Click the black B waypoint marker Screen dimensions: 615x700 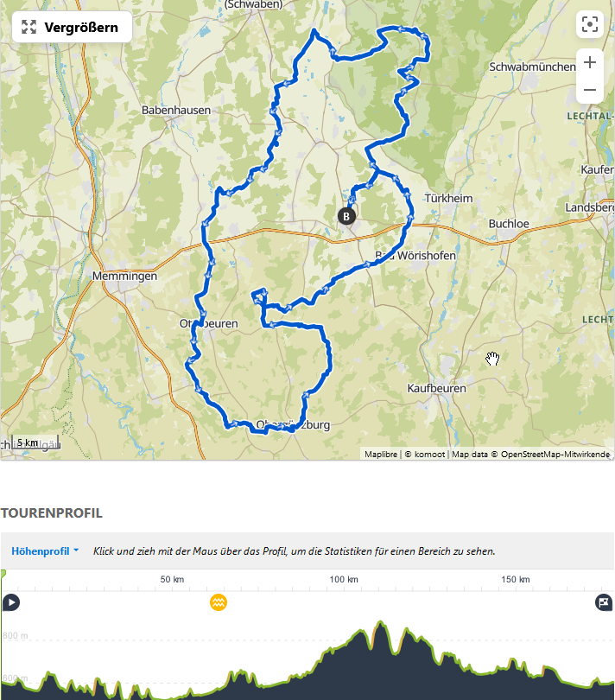pyautogui.click(x=346, y=217)
